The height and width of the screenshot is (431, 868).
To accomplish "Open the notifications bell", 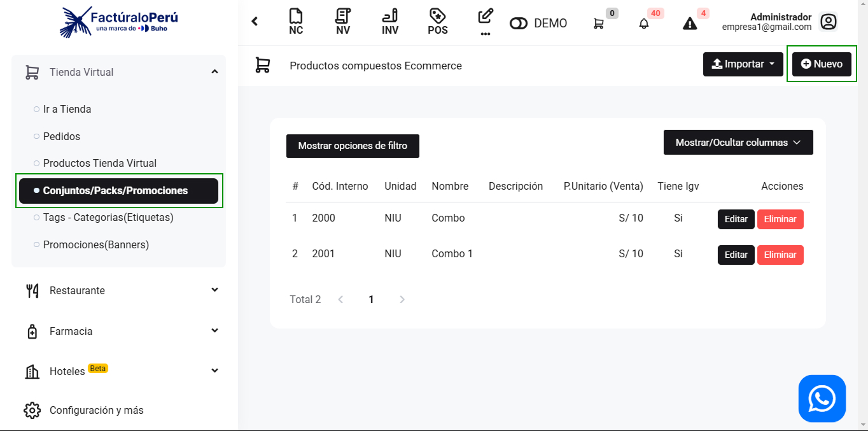I will (644, 24).
